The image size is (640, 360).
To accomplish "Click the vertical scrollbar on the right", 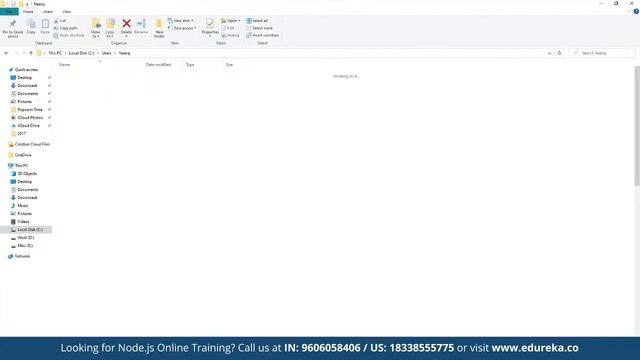I will 637,126.
